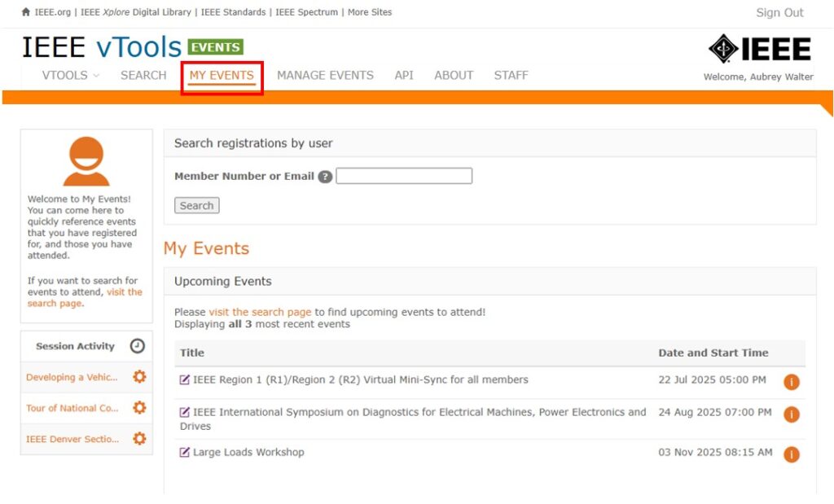Click into Member Number or Email field
The height and width of the screenshot is (504, 834).
pos(404,176)
